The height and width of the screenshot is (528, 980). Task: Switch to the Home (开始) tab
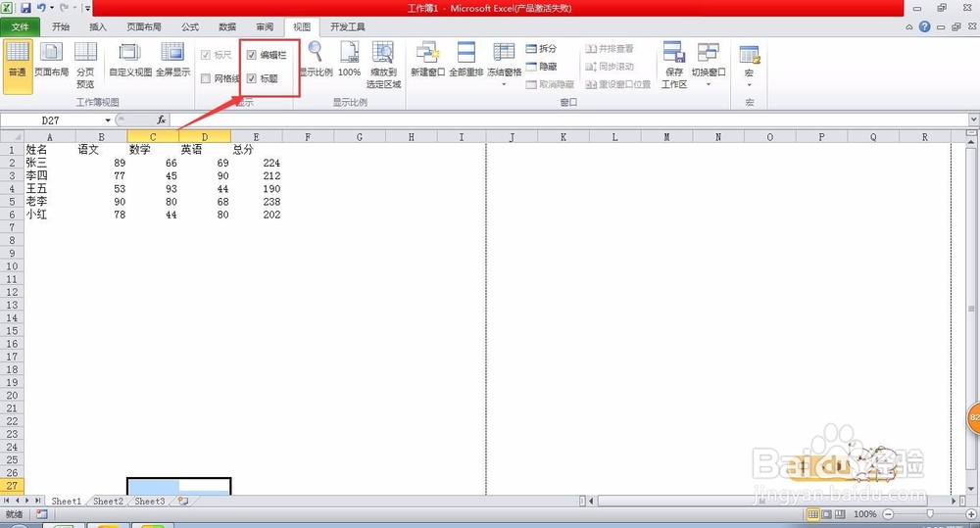[x=61, y=26]
